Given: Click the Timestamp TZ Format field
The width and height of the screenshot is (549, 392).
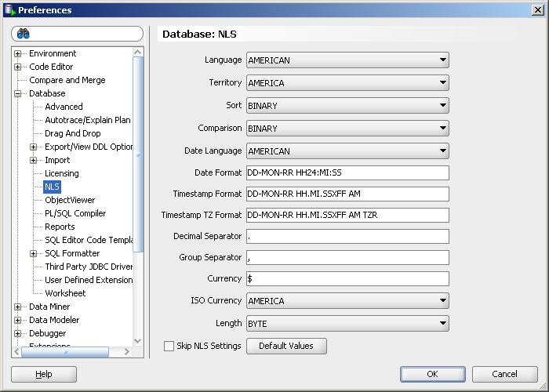Looking at the screenshot, I should point(347,216).
